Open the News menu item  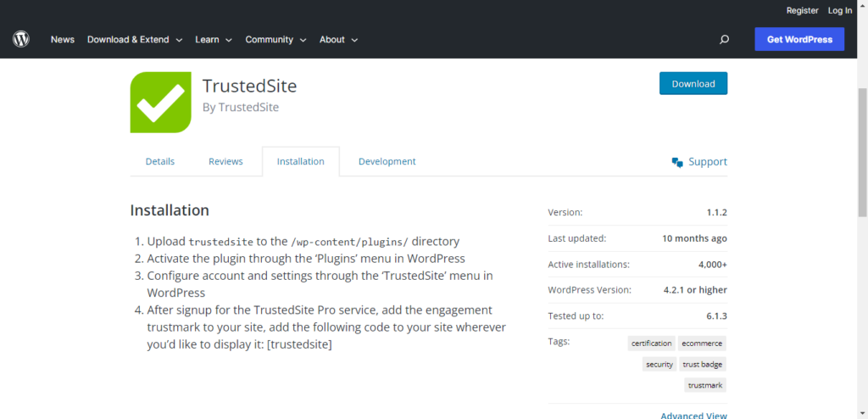click(x=63, y=39)
